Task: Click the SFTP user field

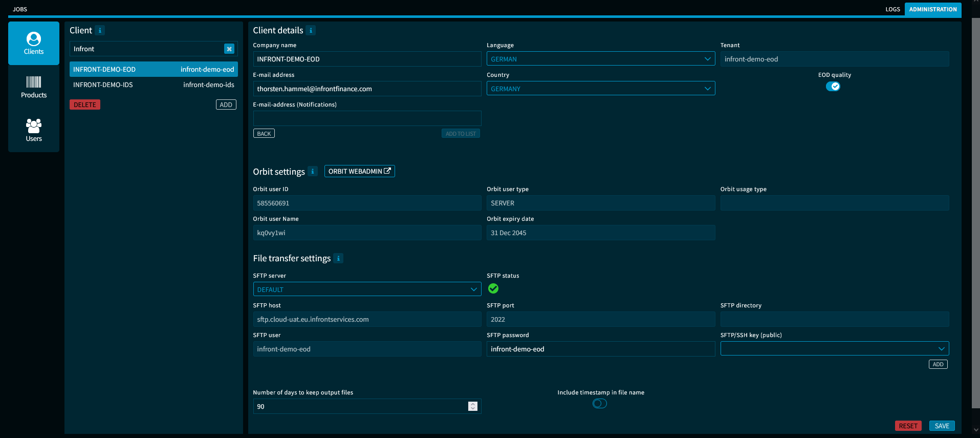Action: [x=367, y=349]
